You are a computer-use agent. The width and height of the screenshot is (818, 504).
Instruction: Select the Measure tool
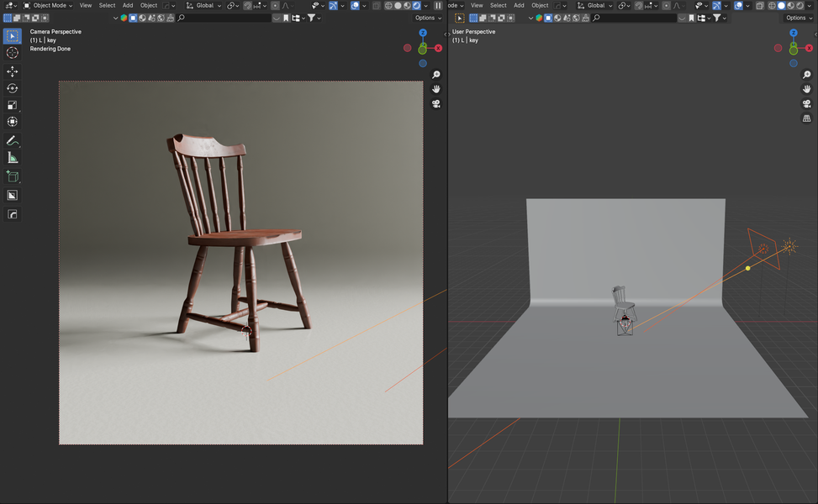pos(12,157)
